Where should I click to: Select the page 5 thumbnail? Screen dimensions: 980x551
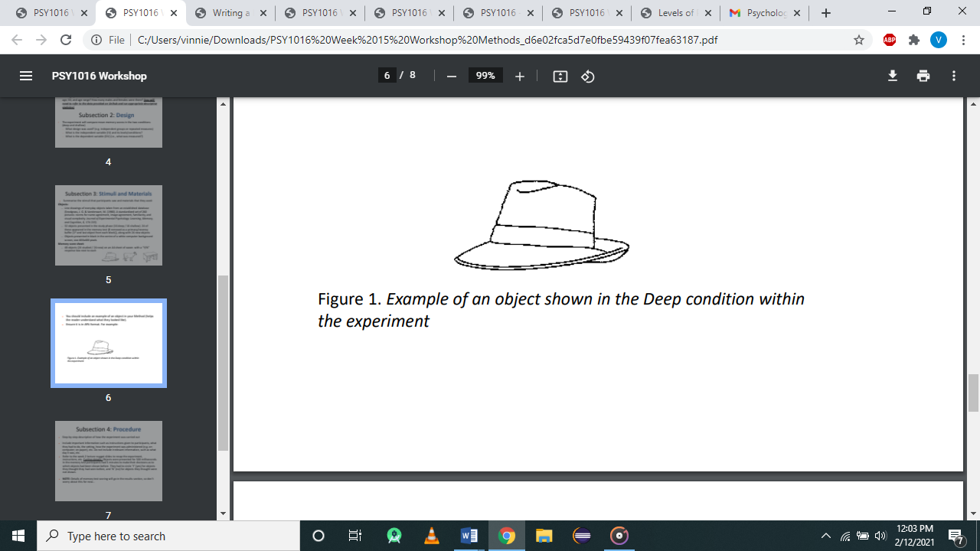pos(108,226)
